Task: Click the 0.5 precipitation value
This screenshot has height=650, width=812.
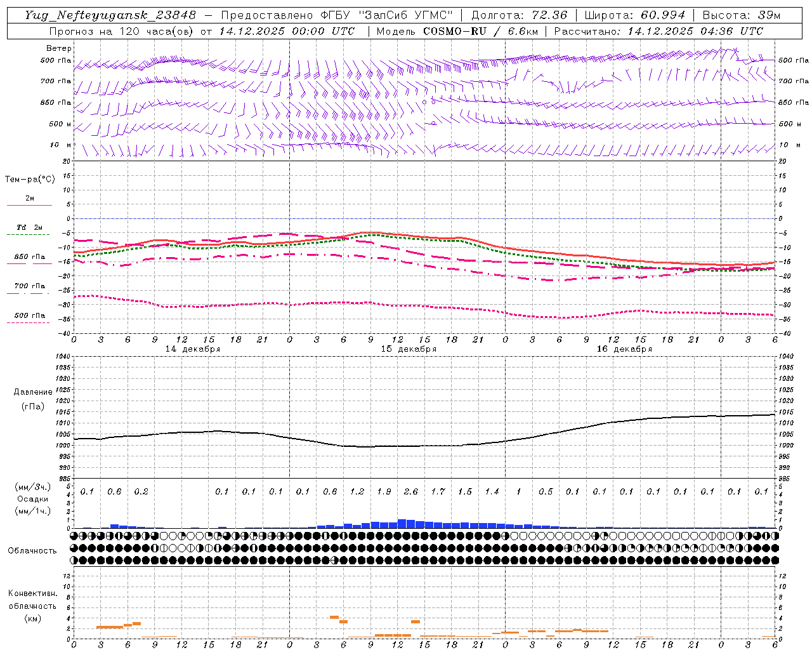Action: coord(546,491)
